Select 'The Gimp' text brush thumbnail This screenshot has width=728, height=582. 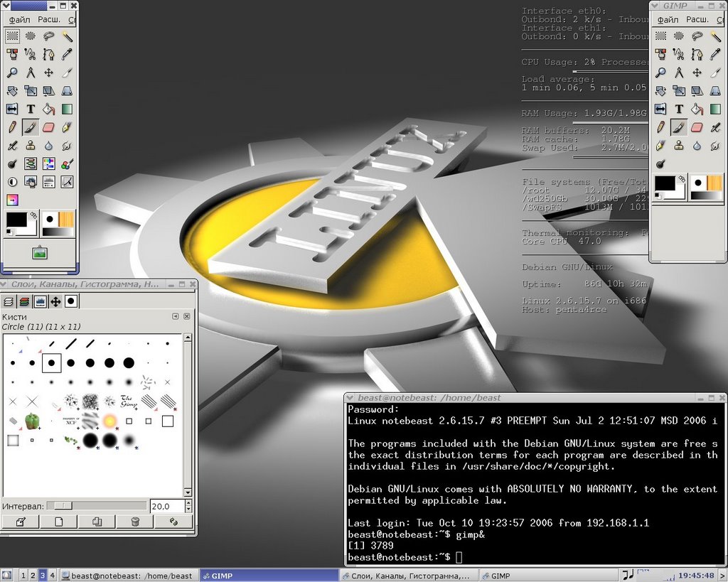coord(128,402)
